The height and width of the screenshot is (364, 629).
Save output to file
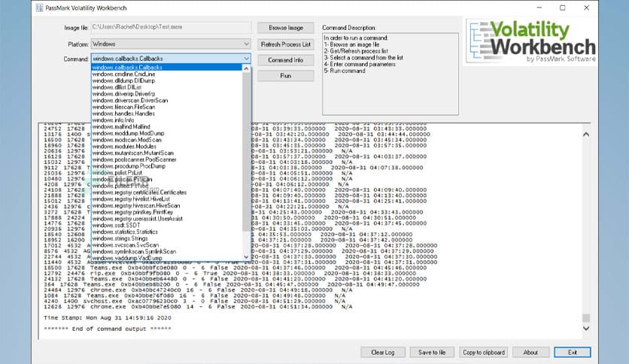tap(432, 353)
